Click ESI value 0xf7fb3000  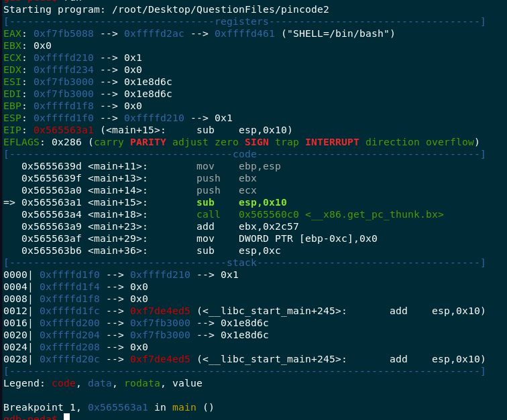click(64, 82)
